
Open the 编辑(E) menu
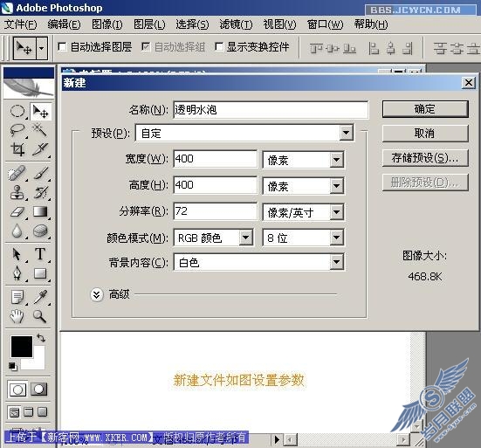click(x=64, y=24)
